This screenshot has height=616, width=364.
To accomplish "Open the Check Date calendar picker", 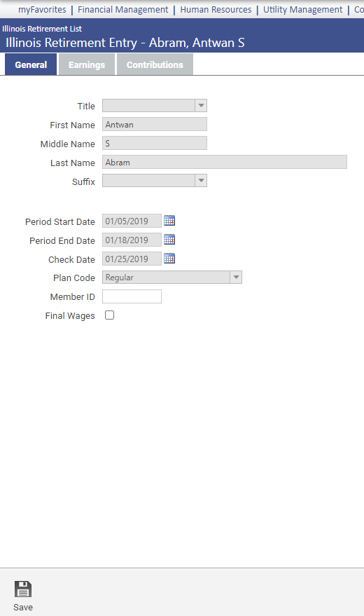I will (x=169, y=259).
